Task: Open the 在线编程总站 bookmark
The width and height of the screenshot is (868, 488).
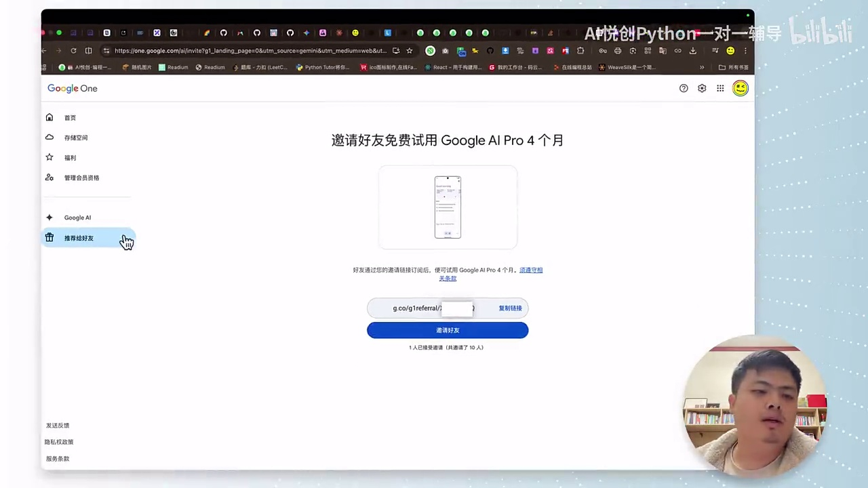Action: (572, 67)
